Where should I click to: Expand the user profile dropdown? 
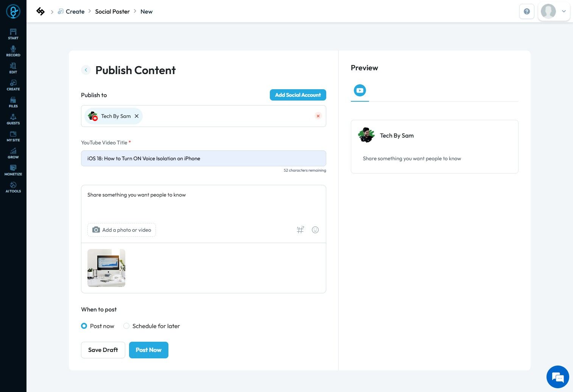click(x=564, y=11)
